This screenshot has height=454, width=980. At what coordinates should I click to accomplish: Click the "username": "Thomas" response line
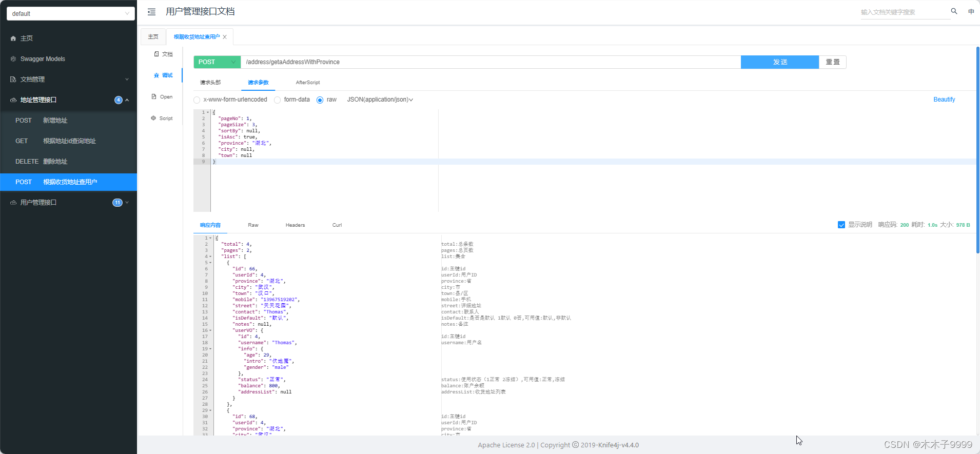coord(267,343)
